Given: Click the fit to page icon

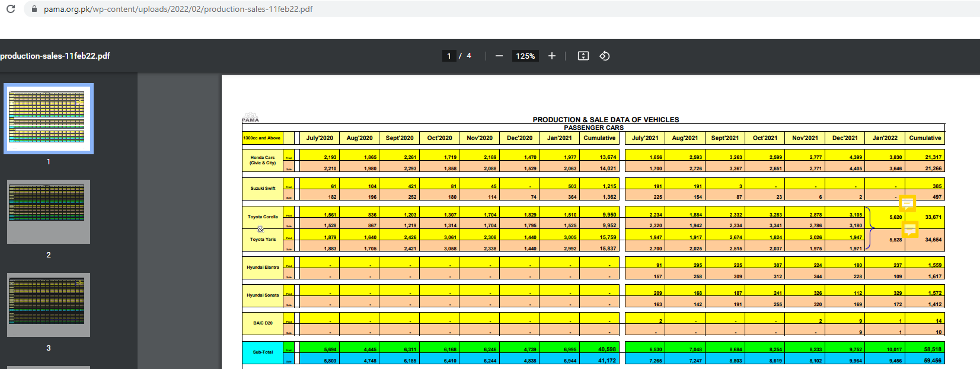Looking at the screenshot, I should coord(583,56).
